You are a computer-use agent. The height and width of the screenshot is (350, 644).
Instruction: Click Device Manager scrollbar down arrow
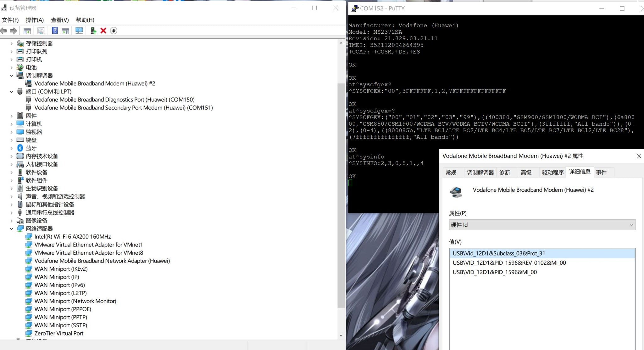[x=341, y=336]
